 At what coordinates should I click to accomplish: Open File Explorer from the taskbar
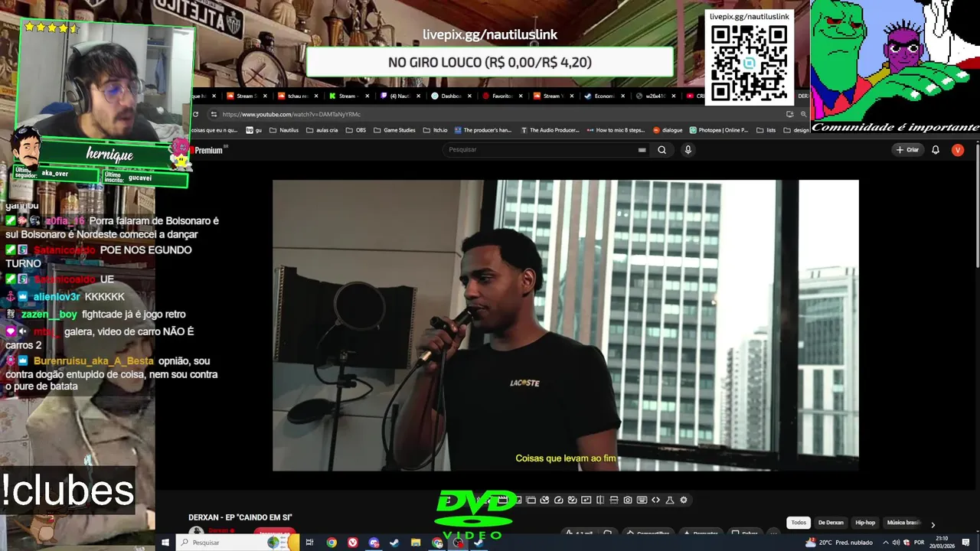415,543
